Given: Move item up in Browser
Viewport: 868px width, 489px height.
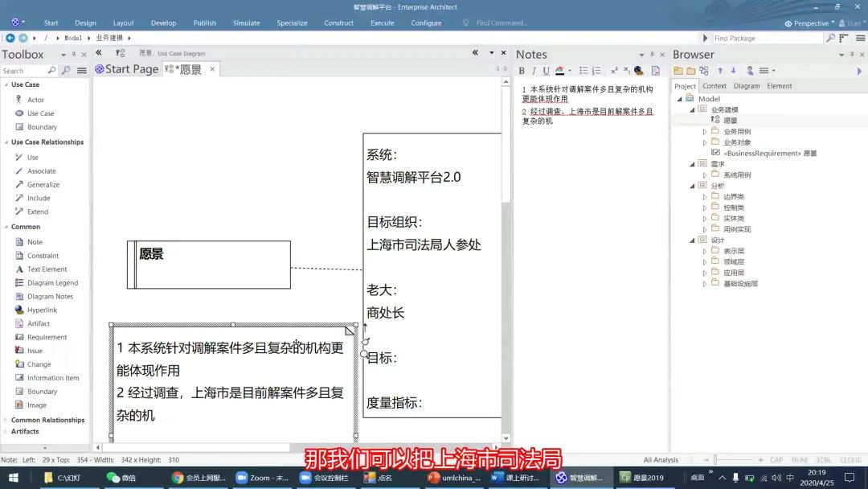Looking at the screenshot, I should pyautogui.click(x=720, y=70).
